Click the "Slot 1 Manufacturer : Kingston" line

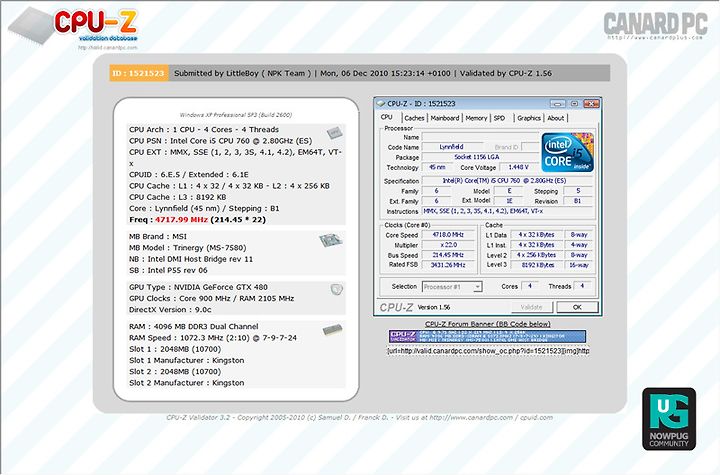186,361
